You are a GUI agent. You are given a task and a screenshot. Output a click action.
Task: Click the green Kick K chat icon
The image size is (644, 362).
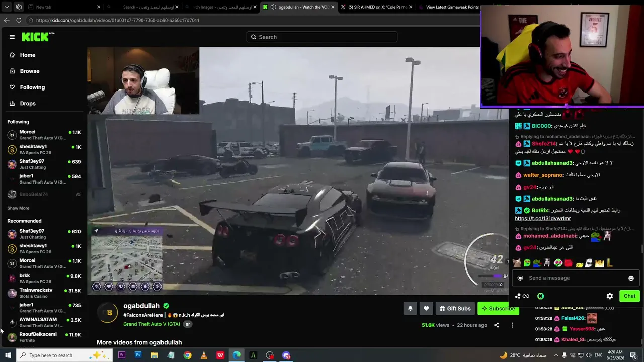540,296
